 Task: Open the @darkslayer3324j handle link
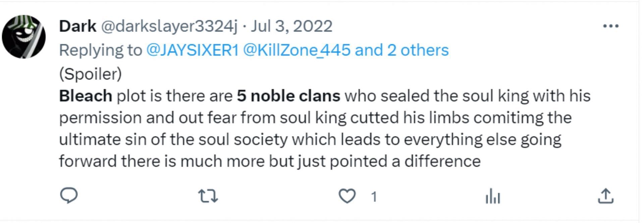[x=169, y=26]
